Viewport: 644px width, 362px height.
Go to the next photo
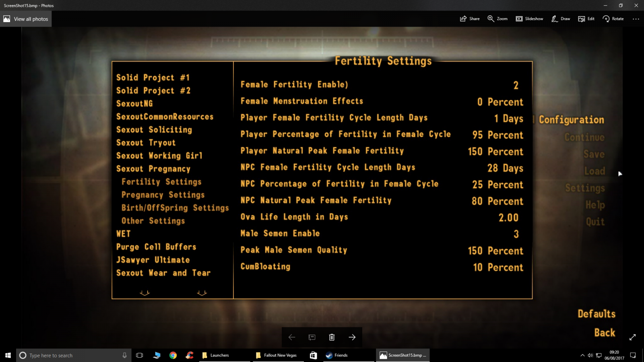tap(352, 337)
